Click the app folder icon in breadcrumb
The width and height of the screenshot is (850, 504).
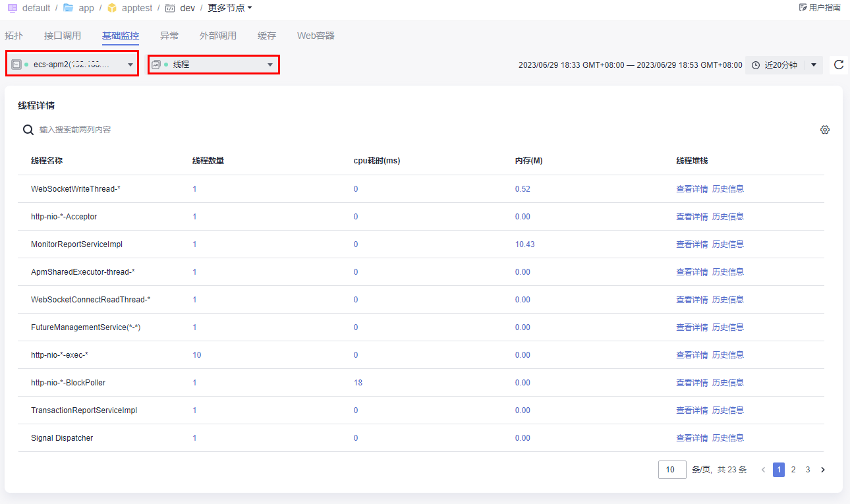click(x=68, y=8)
